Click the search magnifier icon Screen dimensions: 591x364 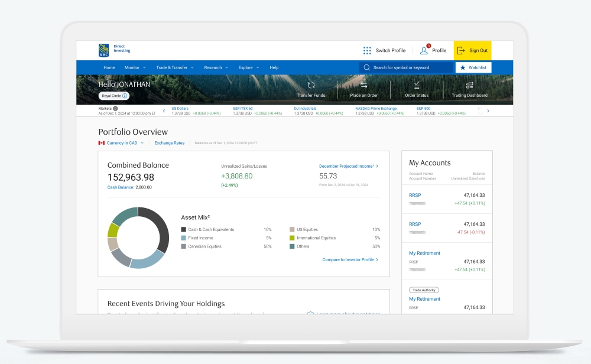tap(367, 67)
